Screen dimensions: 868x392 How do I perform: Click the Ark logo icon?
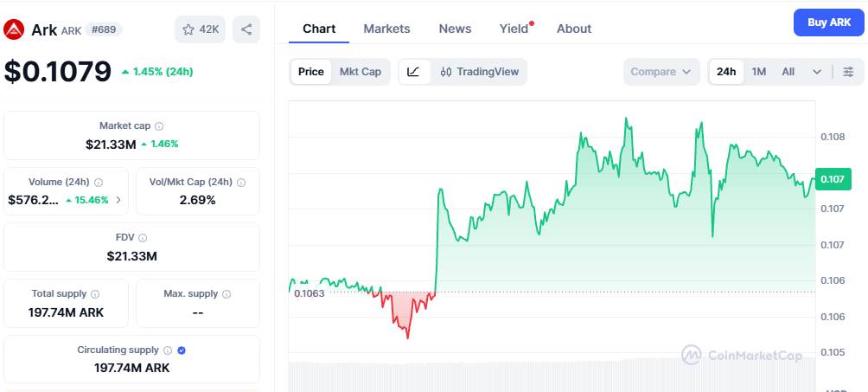[x=14, y=29]
